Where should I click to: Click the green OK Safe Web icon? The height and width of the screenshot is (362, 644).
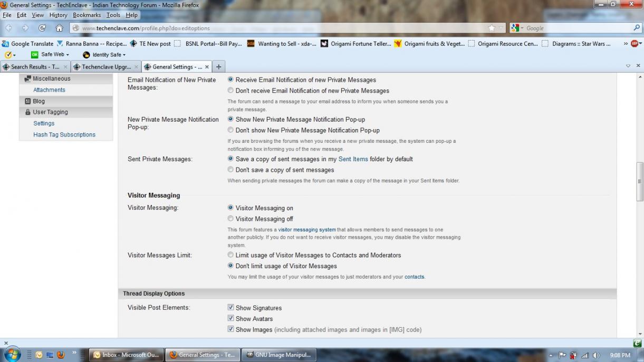click(35, 55)
